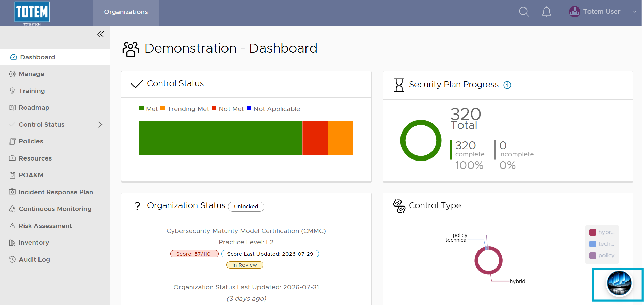Open the aurora chat avatar bubble

tap(619, 283)
